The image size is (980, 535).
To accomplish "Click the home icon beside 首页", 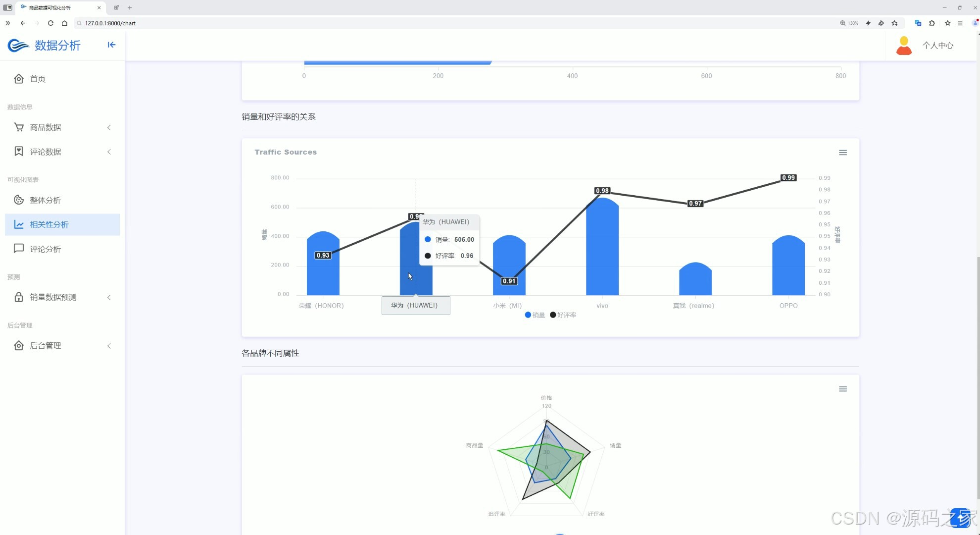I will (x=19, y=79).
